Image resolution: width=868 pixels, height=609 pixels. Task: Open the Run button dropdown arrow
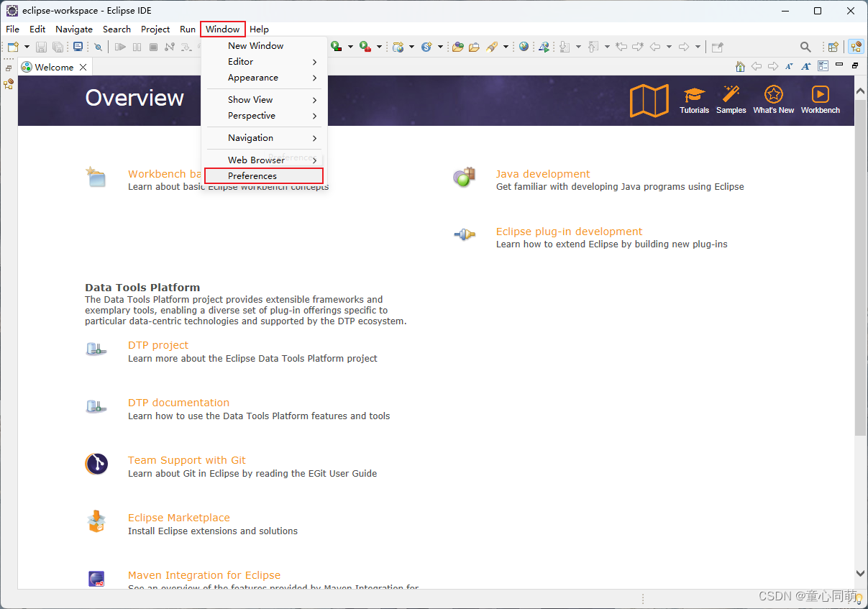pyautogui.click(x=350, y=47)
